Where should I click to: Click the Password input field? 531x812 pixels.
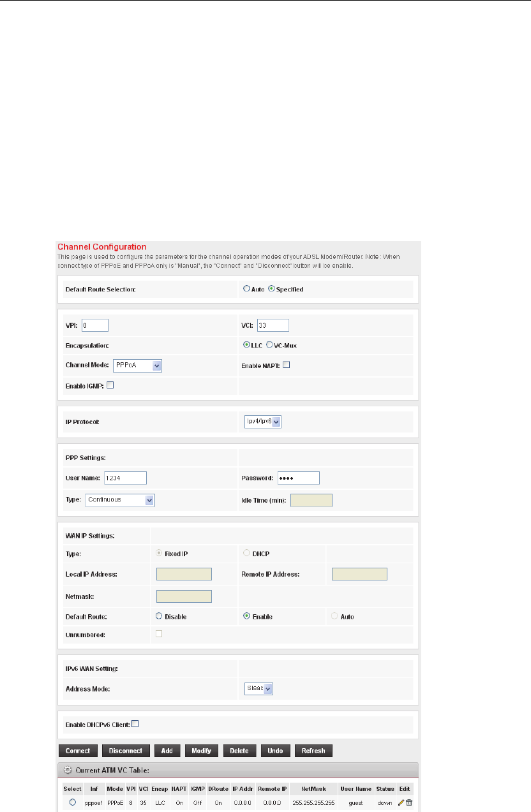click(x=297, y=478)
